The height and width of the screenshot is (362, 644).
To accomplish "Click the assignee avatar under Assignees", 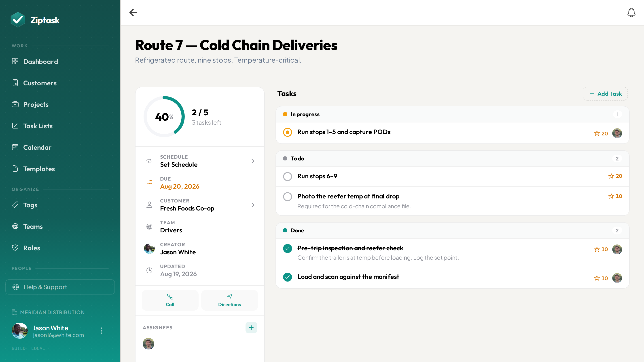I will point(148,343).
